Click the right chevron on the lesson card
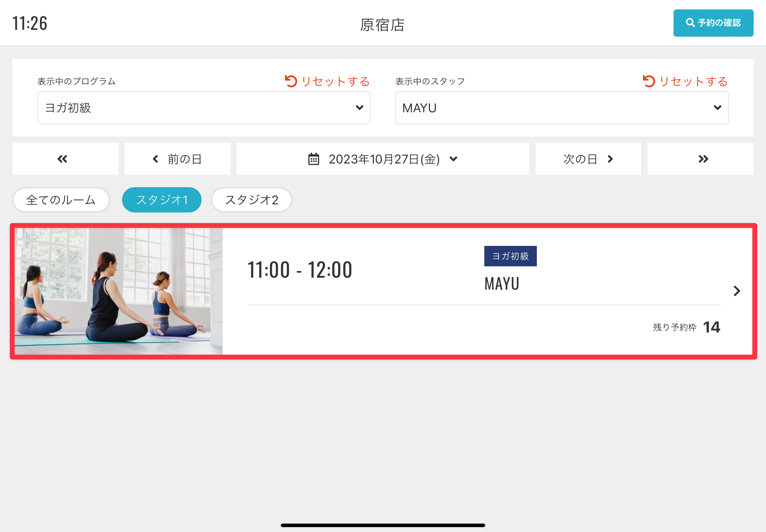 click(x=737, y=291)
